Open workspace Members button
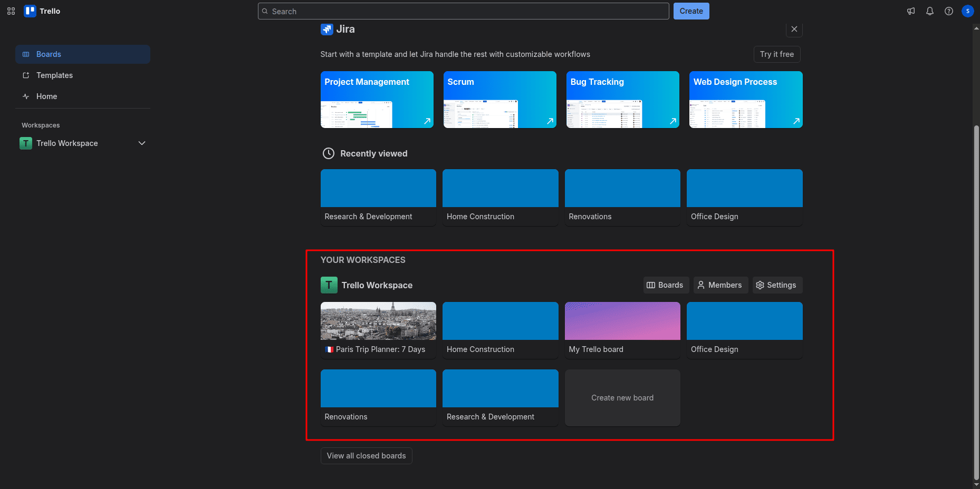 click(720, 285)
